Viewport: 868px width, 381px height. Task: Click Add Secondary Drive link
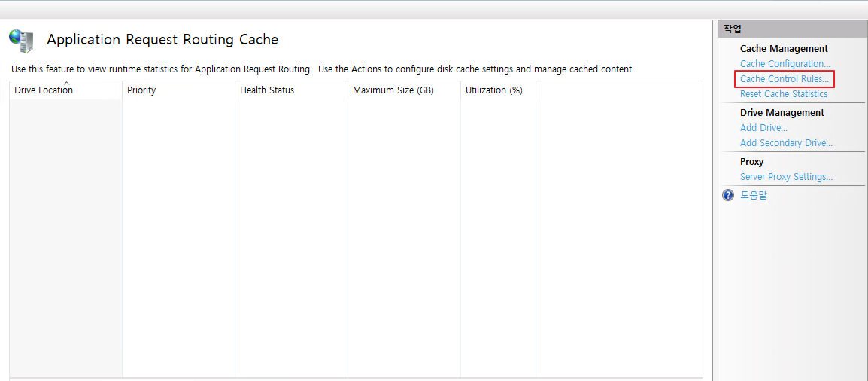[x=786, y=143]
